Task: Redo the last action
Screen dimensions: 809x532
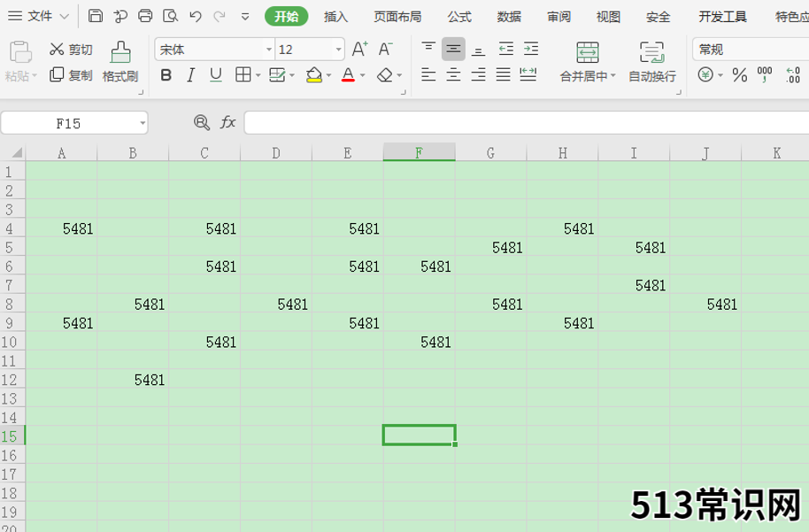Action: click(220, 17)
